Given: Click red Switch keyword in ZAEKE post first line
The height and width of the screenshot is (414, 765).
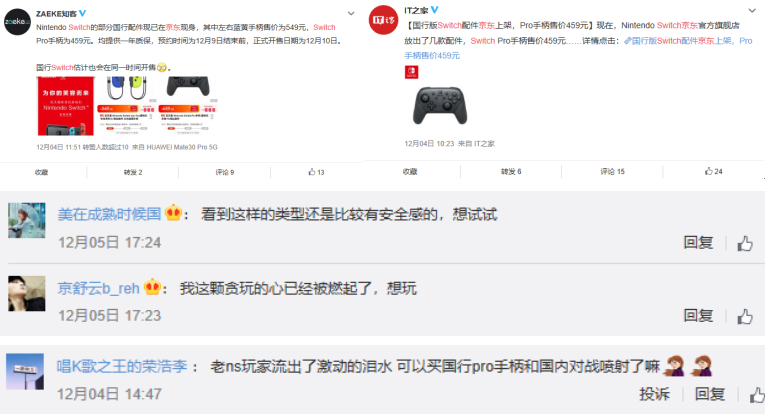Looking at the screenshot, I should (79, 27).
